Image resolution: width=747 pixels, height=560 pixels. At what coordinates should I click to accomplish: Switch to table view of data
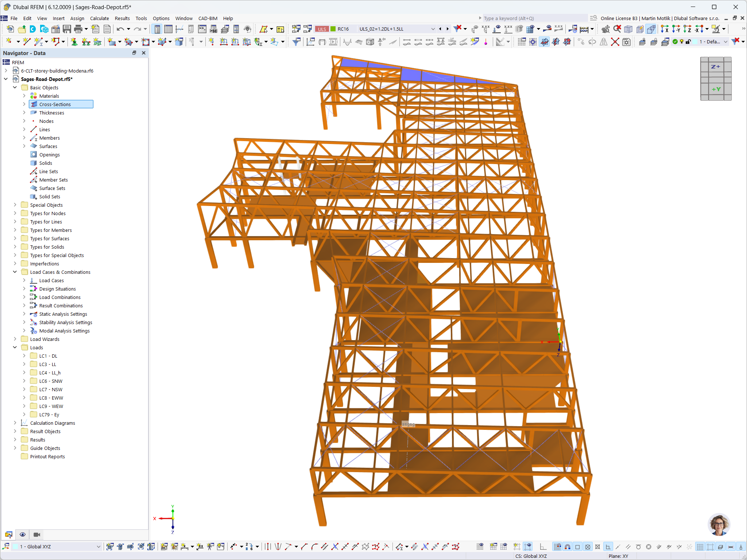pyautogui.click(x=169, y=29)
